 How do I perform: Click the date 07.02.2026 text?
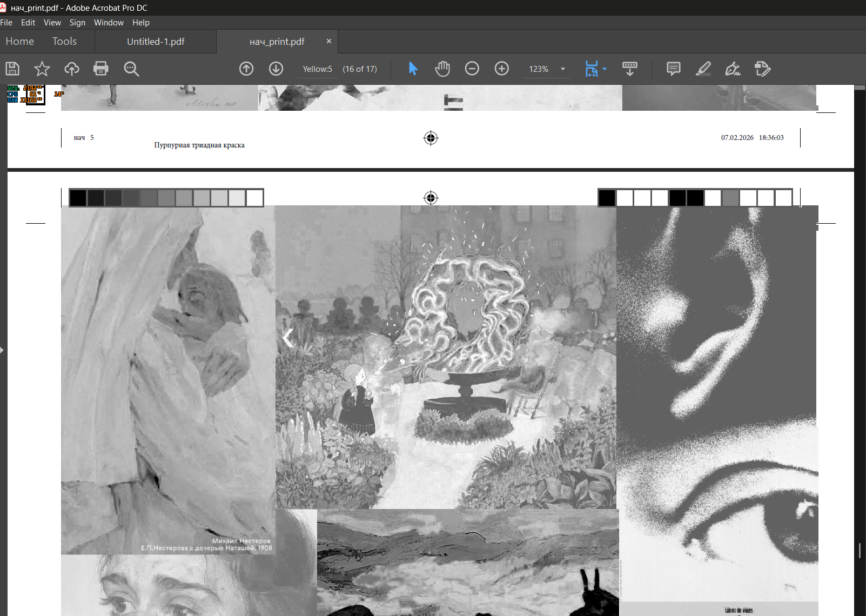pos(737,137)
